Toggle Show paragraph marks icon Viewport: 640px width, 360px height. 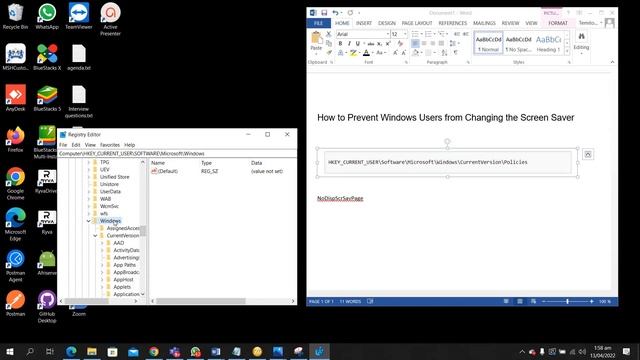[x=456, y=53]
